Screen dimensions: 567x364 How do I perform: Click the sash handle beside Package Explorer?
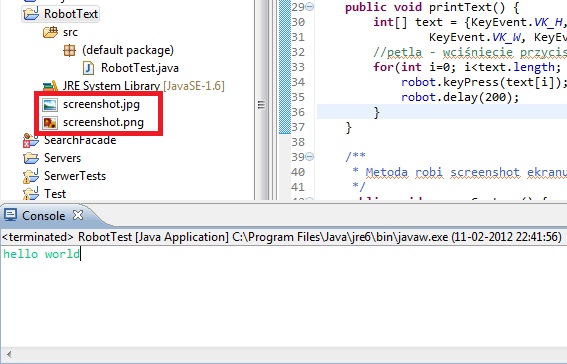pyautogui.click(x=261, y=105)
